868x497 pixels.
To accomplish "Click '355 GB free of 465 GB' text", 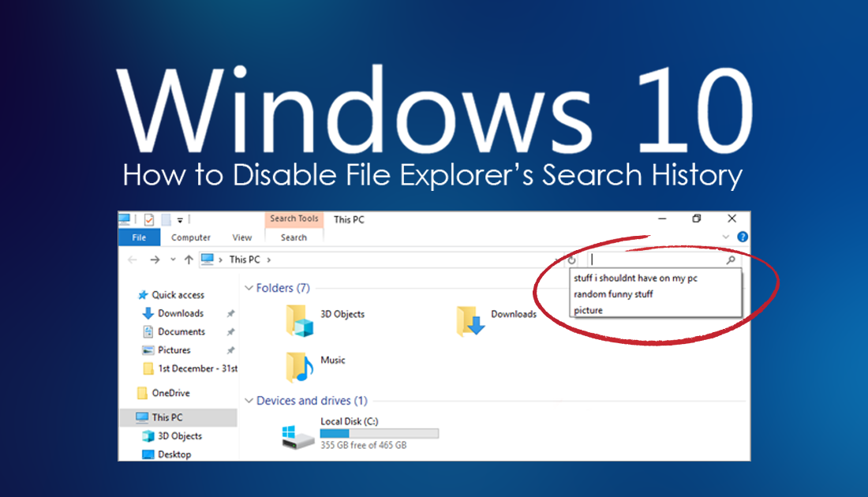I will (363, 446).
